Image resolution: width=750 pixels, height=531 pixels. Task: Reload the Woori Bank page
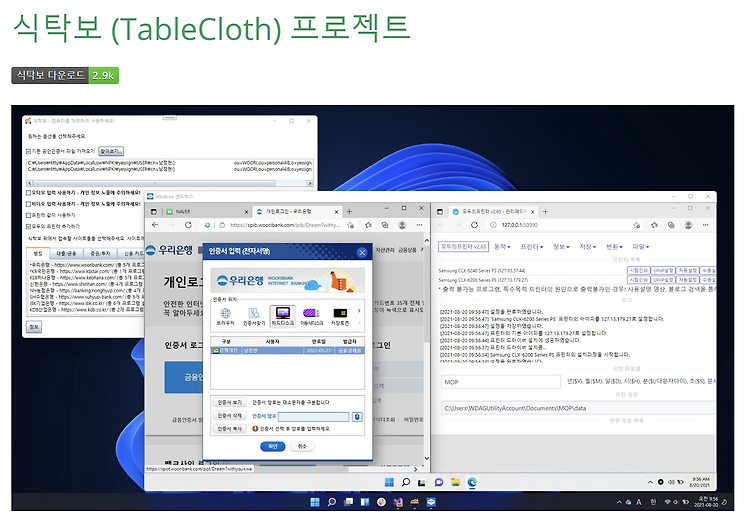click(x=188, y=225)
